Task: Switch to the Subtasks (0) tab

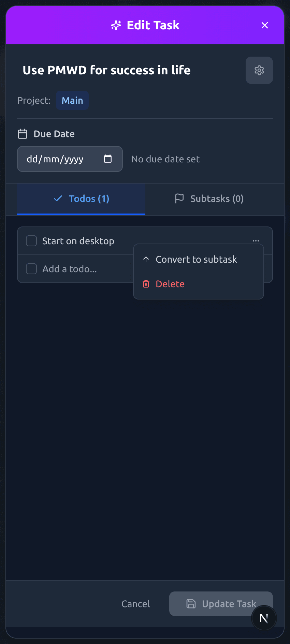Action: 209,199
